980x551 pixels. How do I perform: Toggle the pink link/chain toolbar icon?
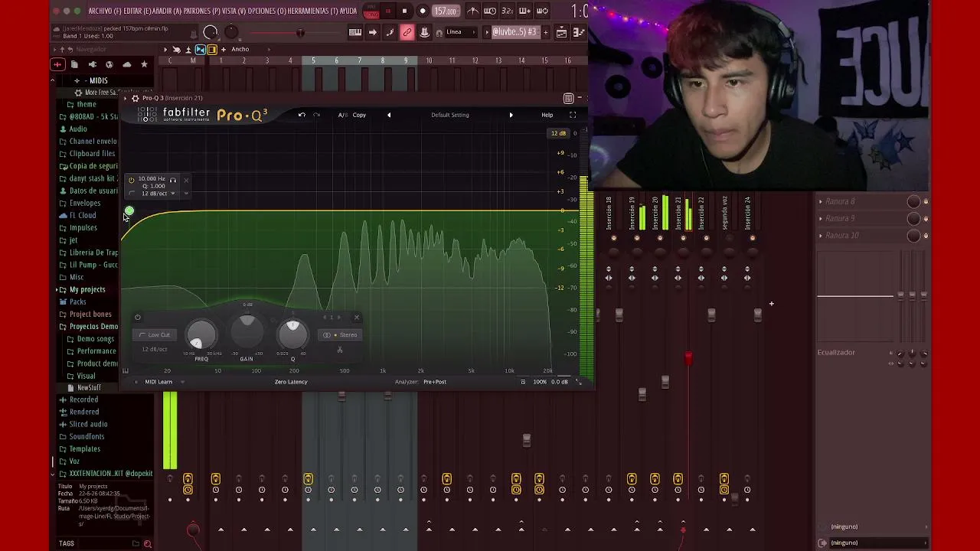[407, 32]
